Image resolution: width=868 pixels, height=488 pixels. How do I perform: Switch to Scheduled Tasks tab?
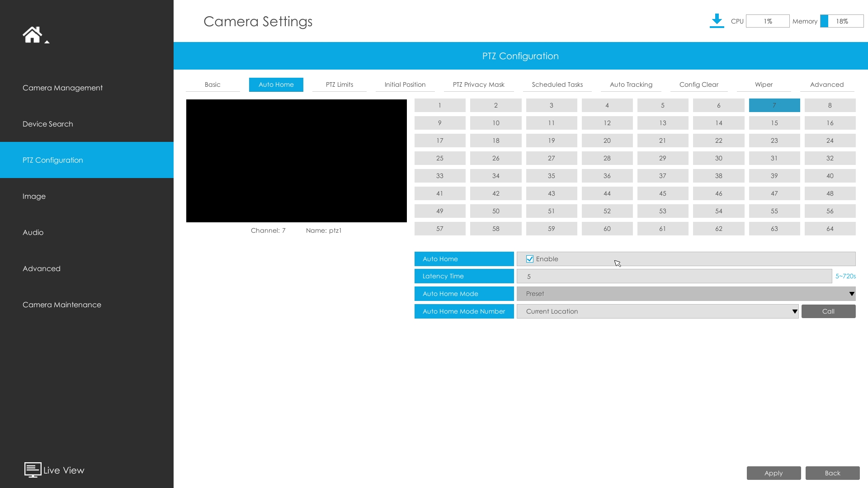(557, 84)
